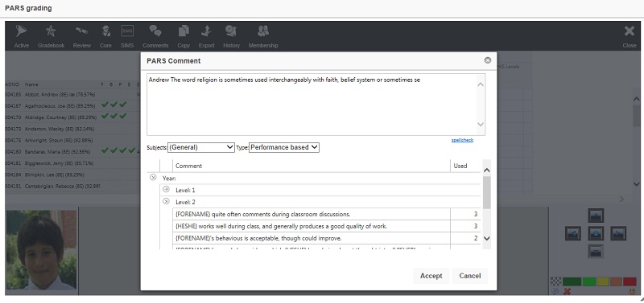644x304 pixels.
Task: Click the down arrow navigation button
Action: click(x=596, y=251)
